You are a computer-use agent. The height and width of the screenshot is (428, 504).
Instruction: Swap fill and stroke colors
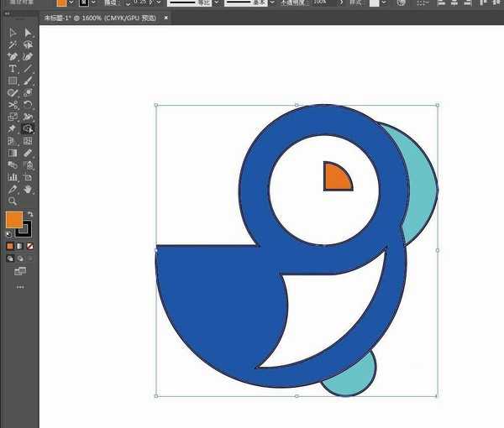[29, 215]
